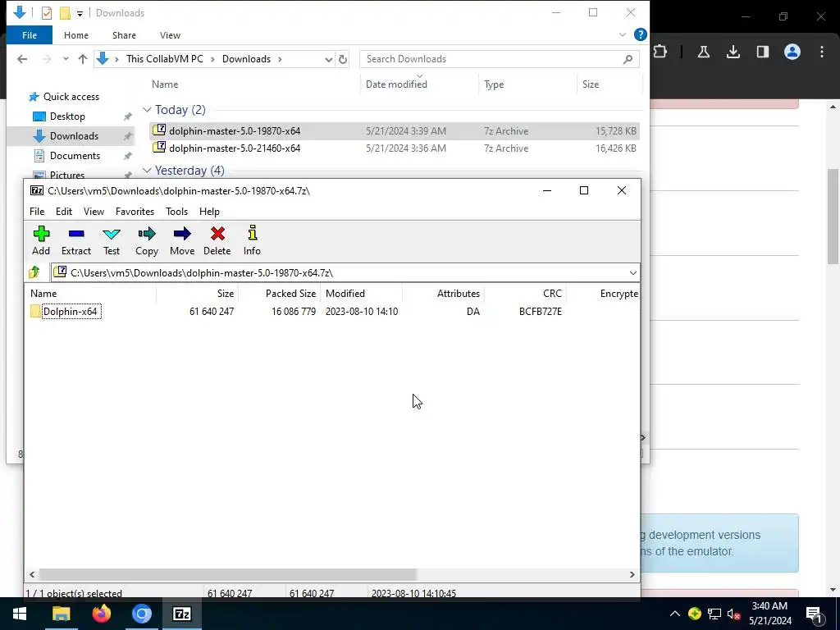Click the properties checkmark icon in Explorer title bar

(47, 13)
